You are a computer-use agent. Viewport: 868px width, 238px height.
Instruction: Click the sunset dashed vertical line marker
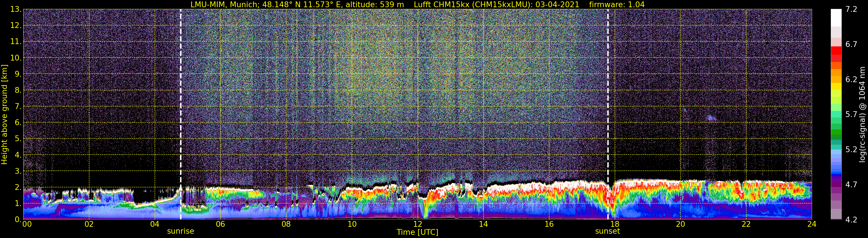(608, 114)
